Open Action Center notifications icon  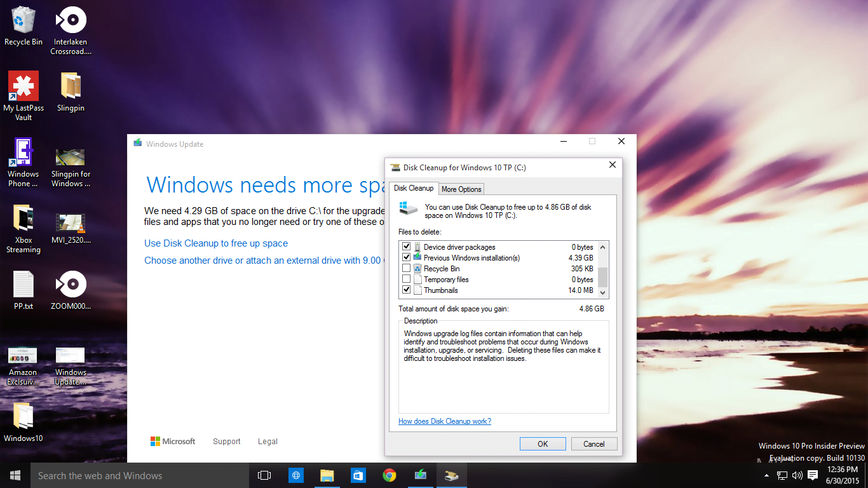click(813, 475)
